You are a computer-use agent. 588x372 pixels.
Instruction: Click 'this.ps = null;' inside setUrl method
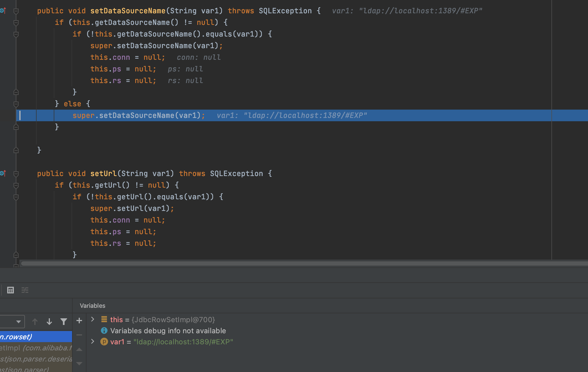coord(123,232)
